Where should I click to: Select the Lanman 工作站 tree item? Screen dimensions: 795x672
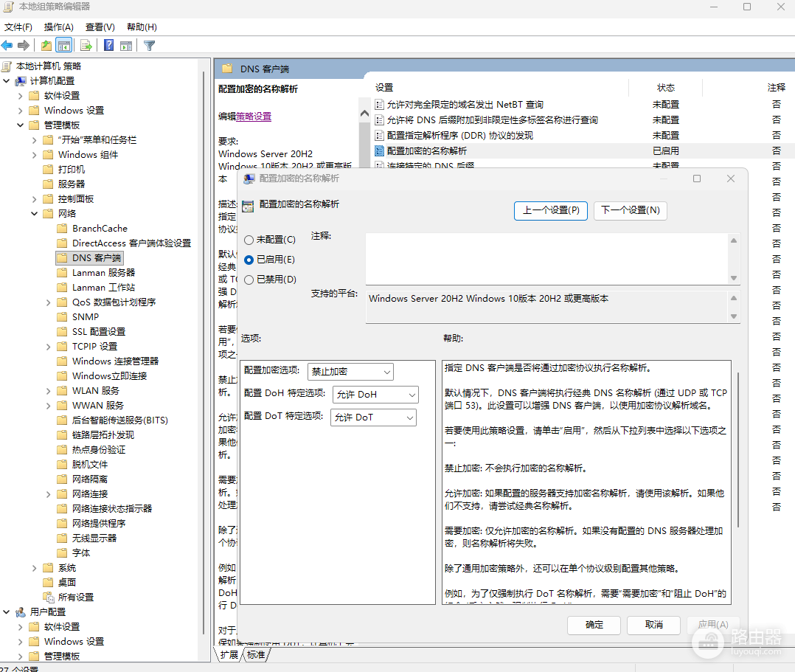point(103,288)
